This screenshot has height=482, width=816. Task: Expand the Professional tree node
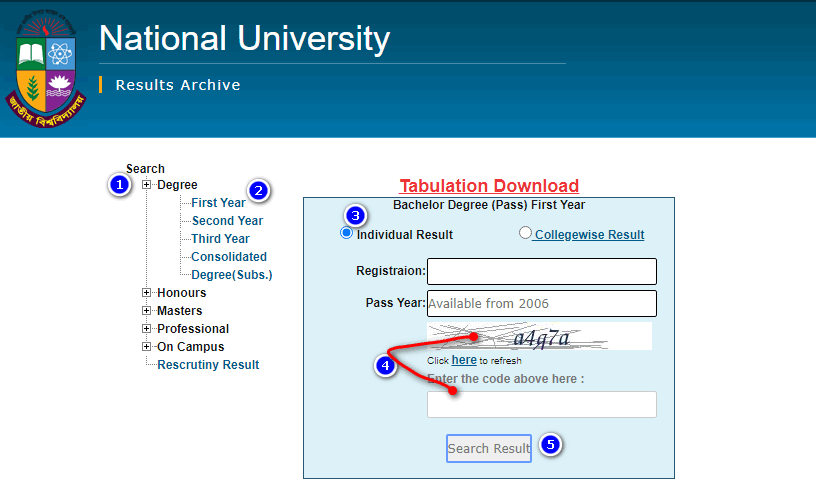[x=147, y=329]
